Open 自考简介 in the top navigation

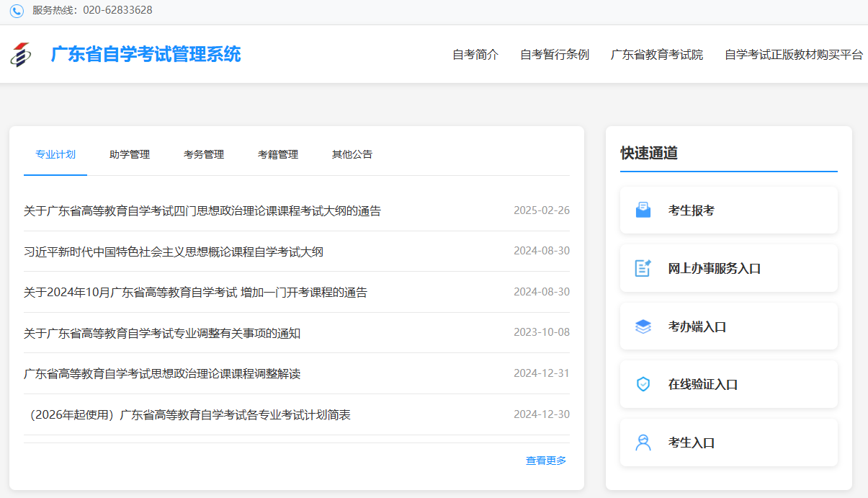coord(475,55)
